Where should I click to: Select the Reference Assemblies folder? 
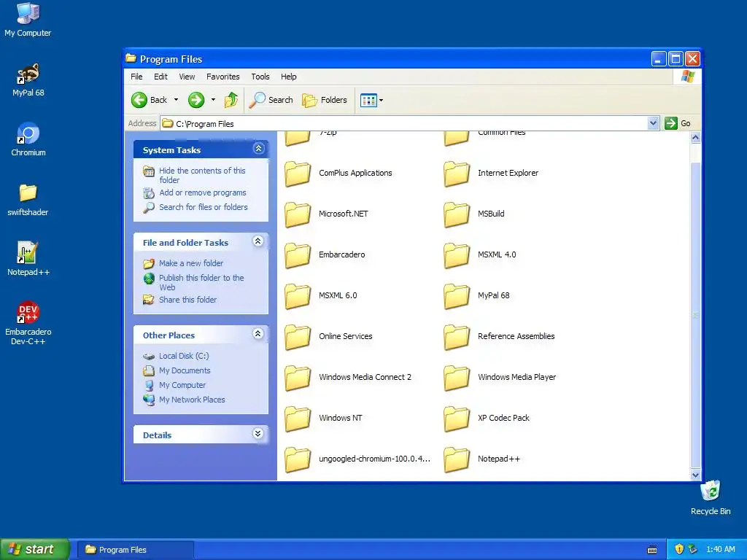click(x=499, y=337)
